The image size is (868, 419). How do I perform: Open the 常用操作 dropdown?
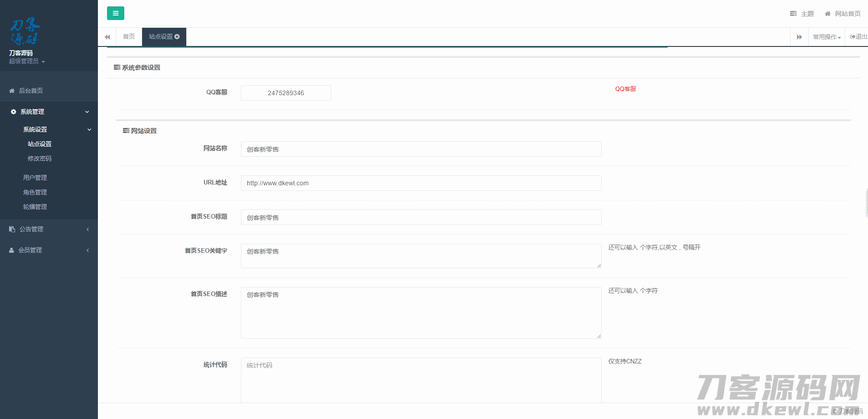click(827, 37)
